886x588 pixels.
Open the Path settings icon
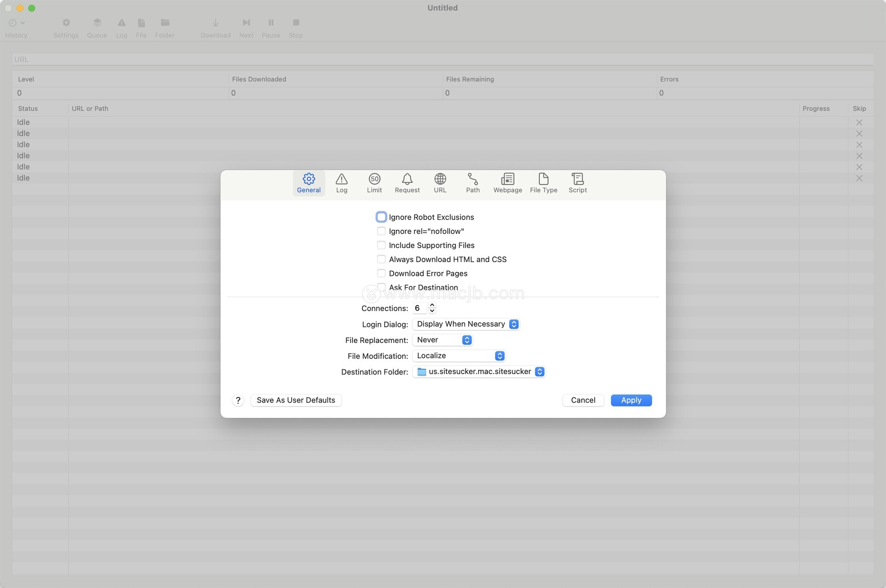473,183
